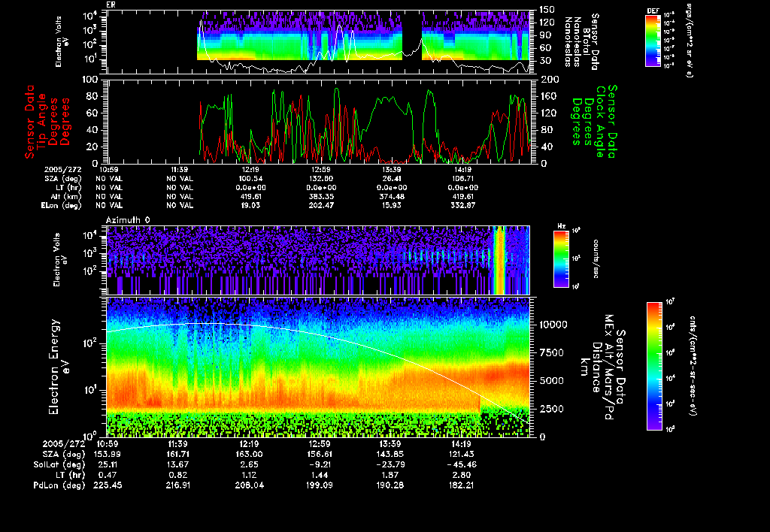Click the "DEF" color bar title
This screenshot has width=770, height=532.
(653, 11)
